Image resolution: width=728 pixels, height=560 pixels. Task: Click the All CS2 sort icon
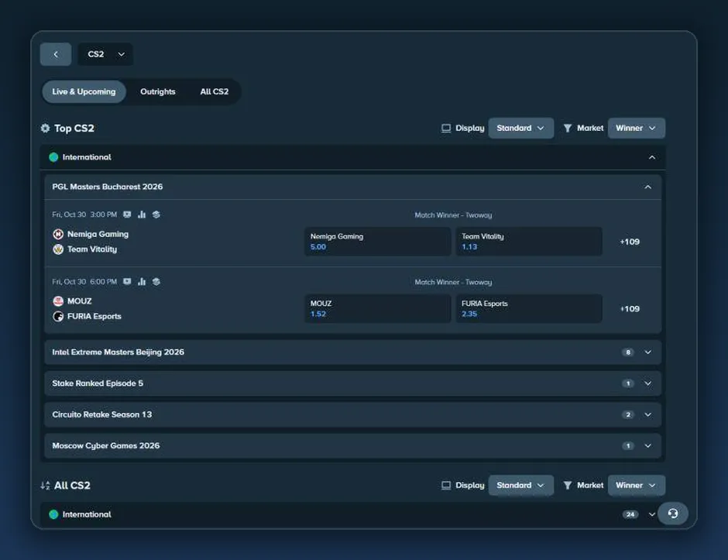coord(45,486)
